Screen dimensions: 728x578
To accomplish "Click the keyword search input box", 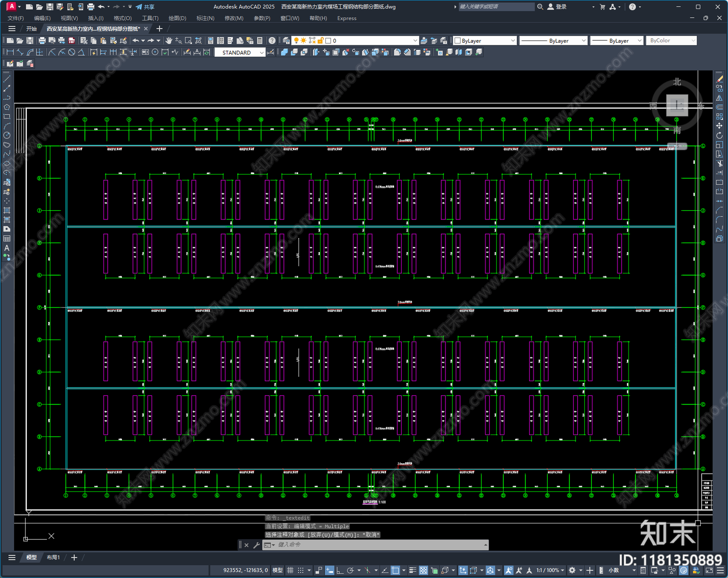I will click(496, 7).
